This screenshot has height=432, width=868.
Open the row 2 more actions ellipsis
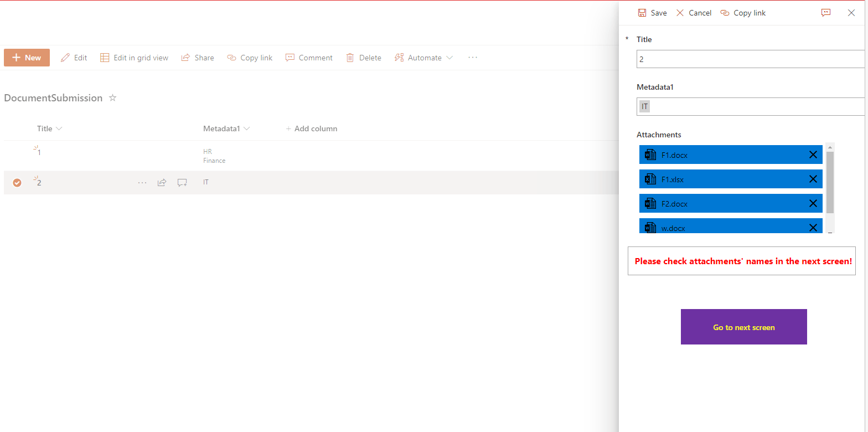142,182
